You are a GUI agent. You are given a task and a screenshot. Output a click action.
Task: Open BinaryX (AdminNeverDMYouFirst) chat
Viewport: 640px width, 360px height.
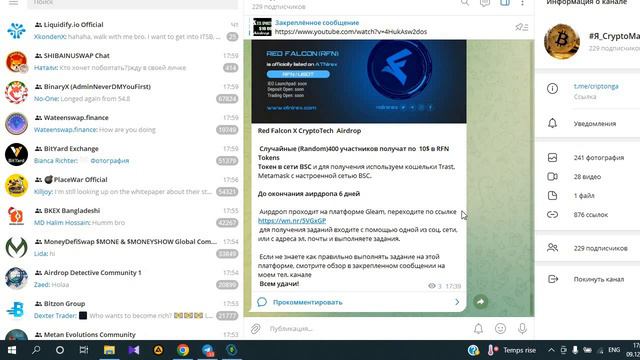pos(122,93)
